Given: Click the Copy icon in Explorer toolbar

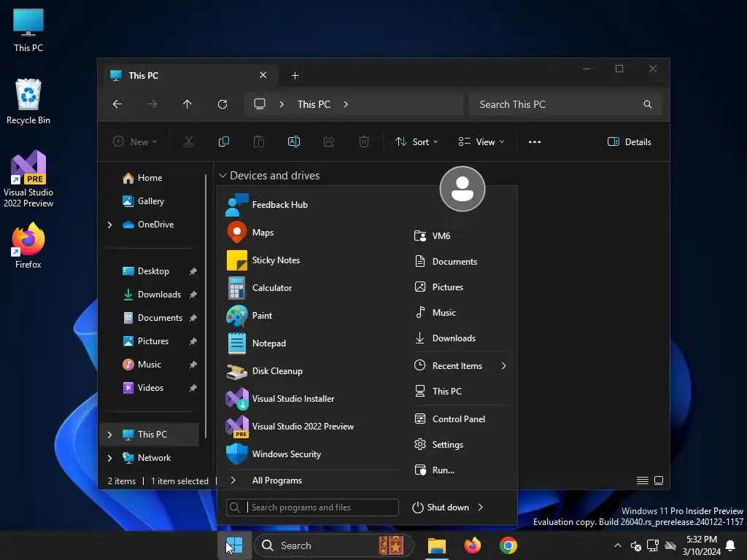Looking at the screenshot, I should [223, 142].
